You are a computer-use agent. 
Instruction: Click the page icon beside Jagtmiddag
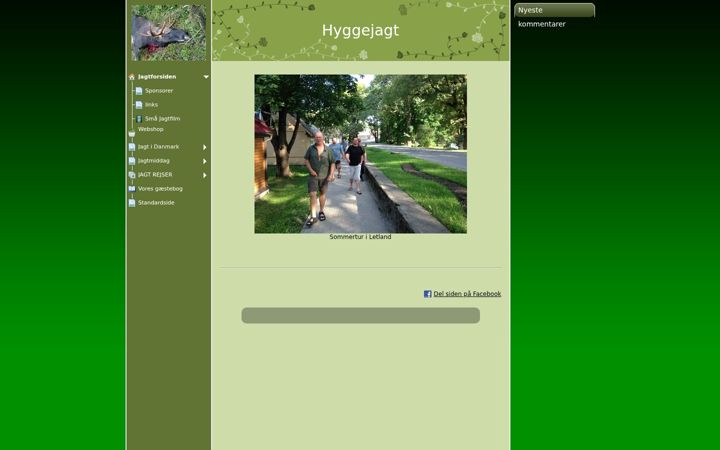pyautogui.click(x=132, y=161)
